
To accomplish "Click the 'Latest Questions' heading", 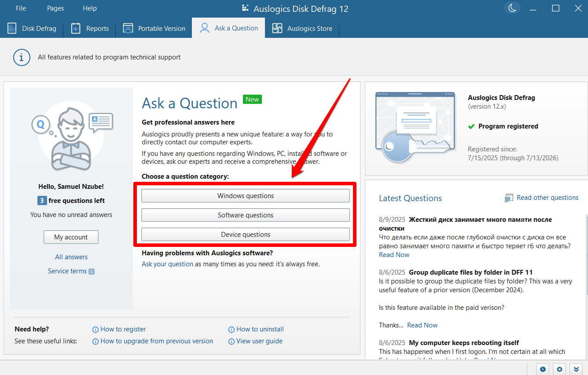I will click(x=410, y=199).
